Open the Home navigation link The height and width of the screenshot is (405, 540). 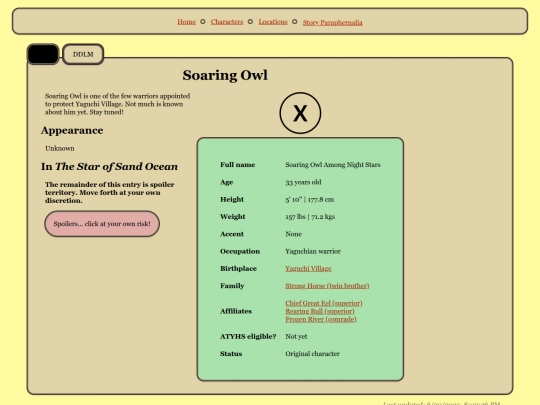click(x=186, y=22)
